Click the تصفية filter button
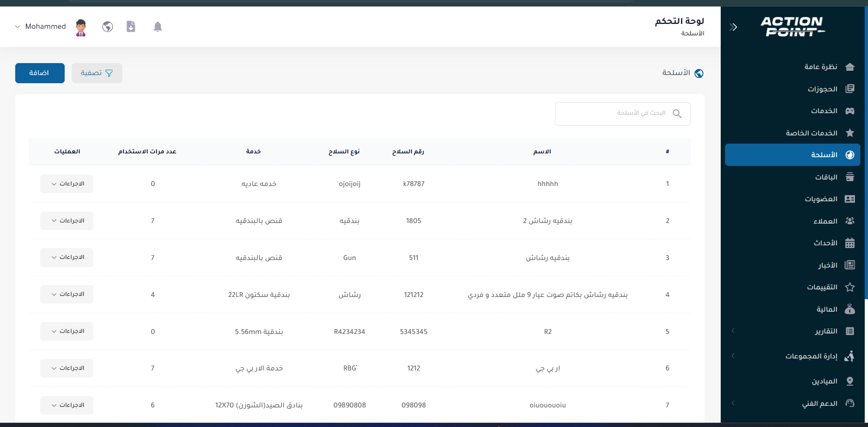 97,73
